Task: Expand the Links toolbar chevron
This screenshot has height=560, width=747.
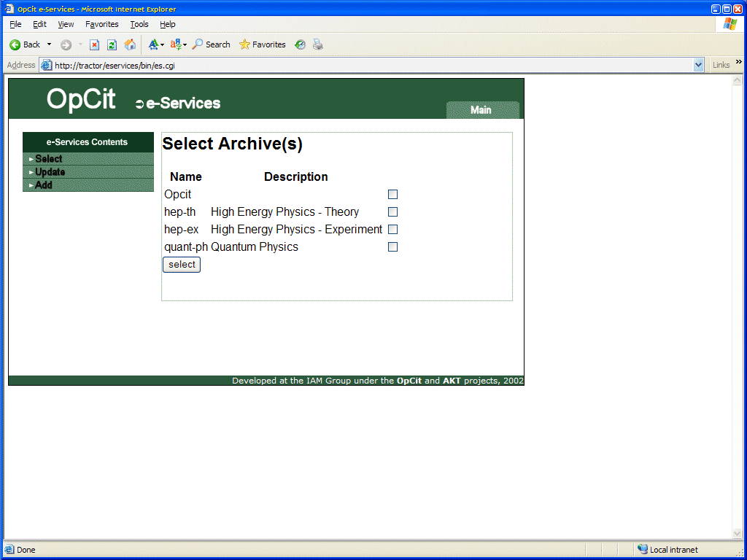Action: (739, 62)
